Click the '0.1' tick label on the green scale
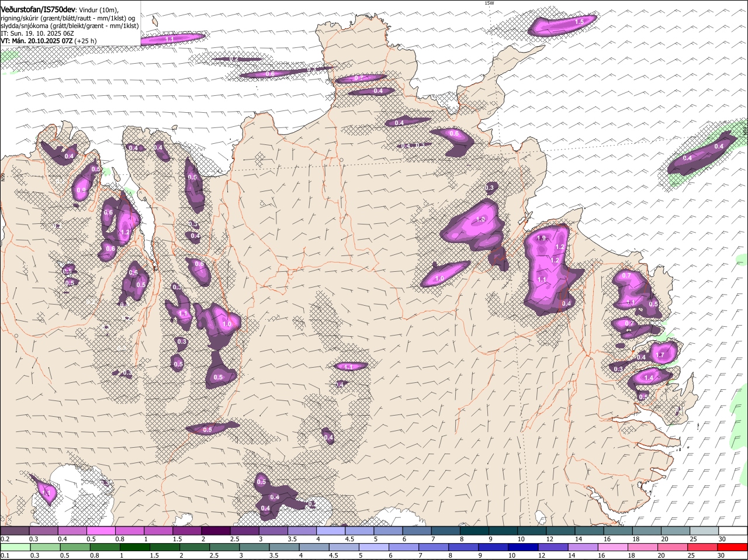Screen dimensions: 748x560 (4, 555)
